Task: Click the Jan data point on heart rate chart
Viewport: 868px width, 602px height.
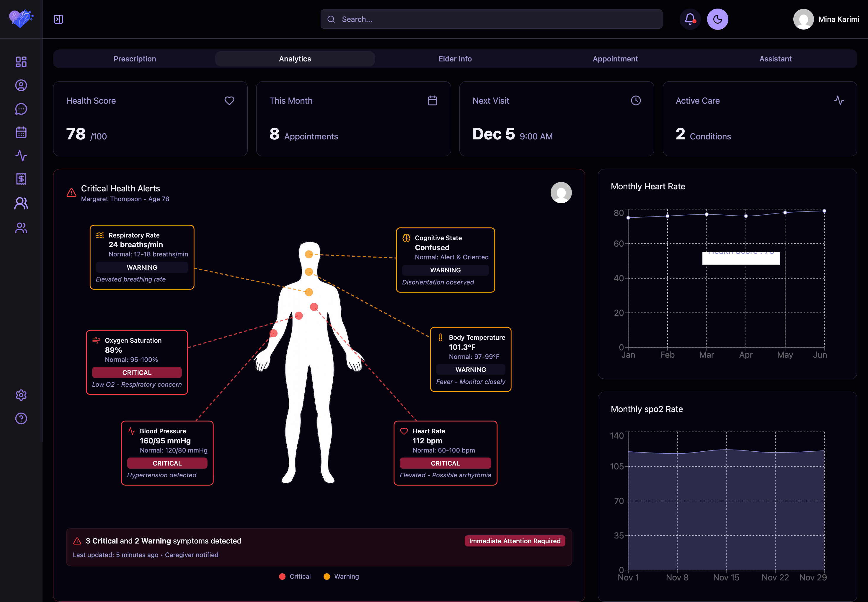Action: (x=628, y=218)
